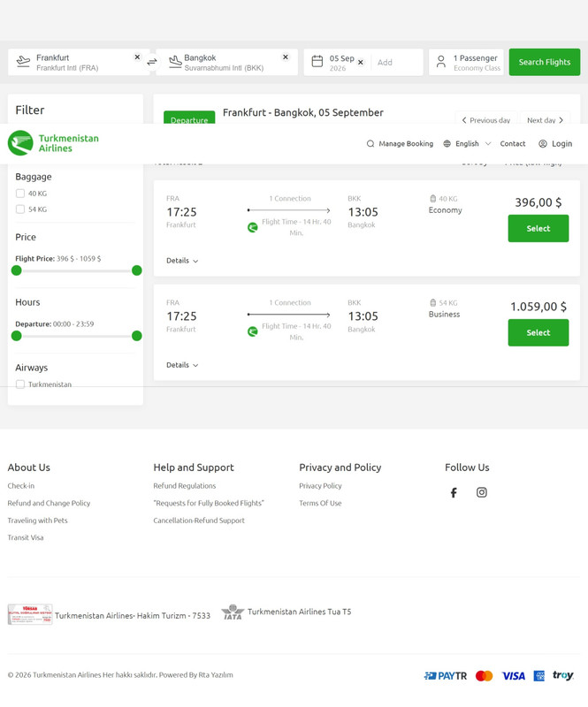588x707 pixels.
Task: Click the passenger person icon
Action: coord(441,62)
